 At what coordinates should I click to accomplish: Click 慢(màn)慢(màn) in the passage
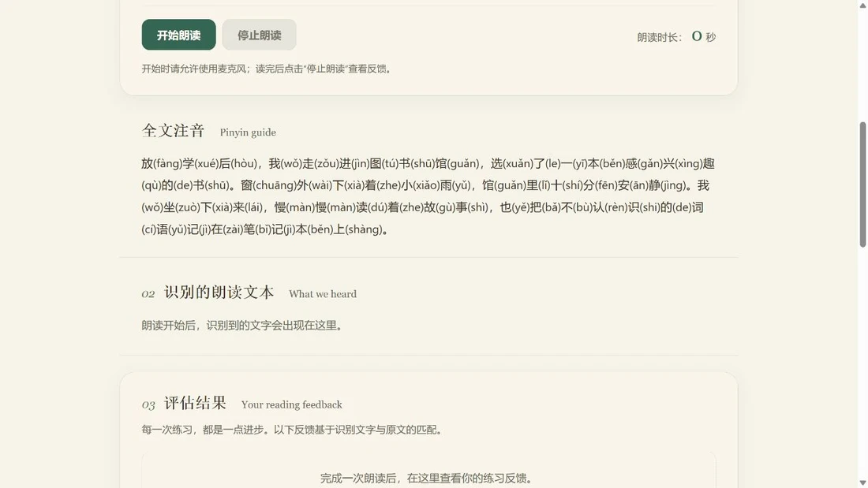[x=315, y=207]
